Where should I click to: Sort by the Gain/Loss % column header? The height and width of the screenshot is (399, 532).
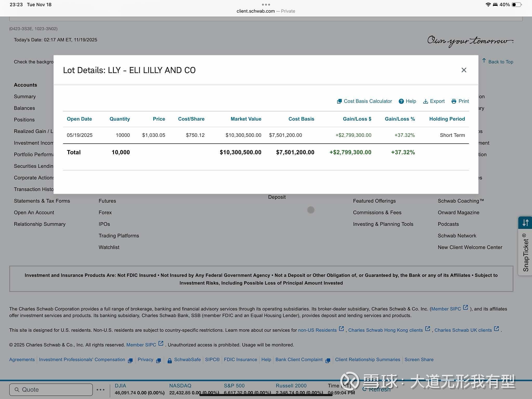tap(400, 119)
